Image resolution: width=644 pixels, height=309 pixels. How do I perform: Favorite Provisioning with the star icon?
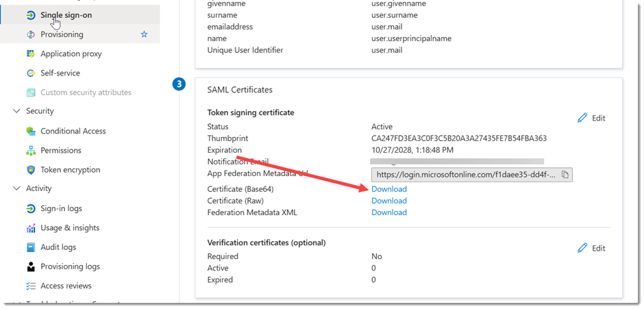[144, 34]
